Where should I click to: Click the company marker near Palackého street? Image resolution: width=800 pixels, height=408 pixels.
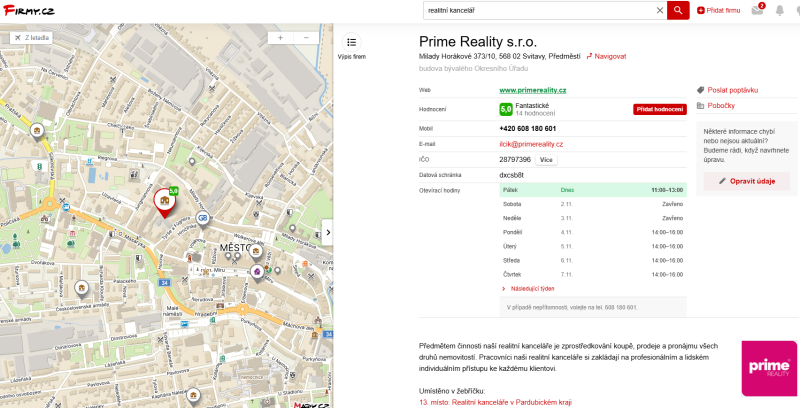82,289
